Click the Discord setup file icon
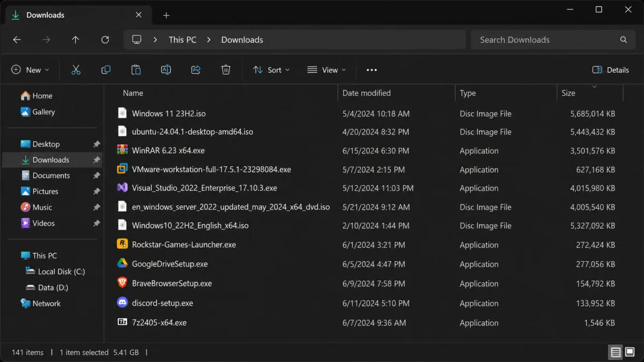 tap(122, 302)
